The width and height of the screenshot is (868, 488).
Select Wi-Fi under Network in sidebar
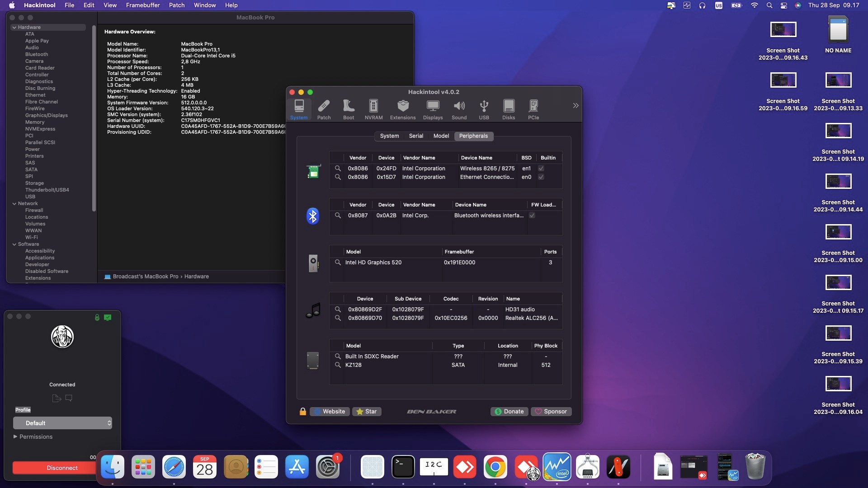tap(32, 238)
